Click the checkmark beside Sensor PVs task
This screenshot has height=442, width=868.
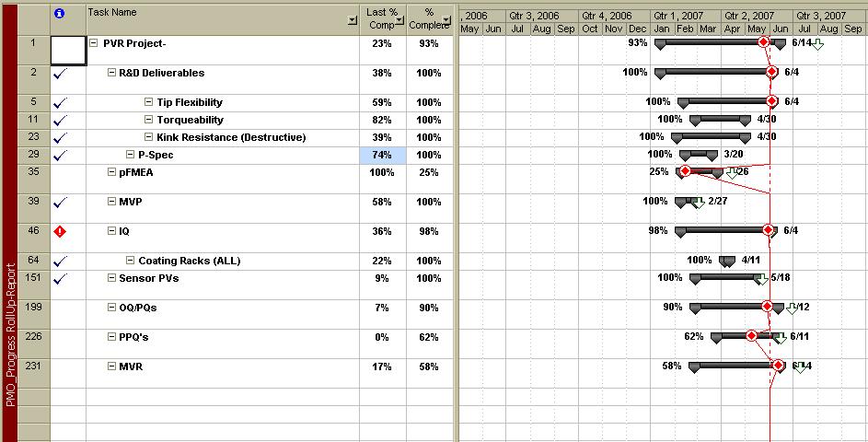click(x=61, y=278)
